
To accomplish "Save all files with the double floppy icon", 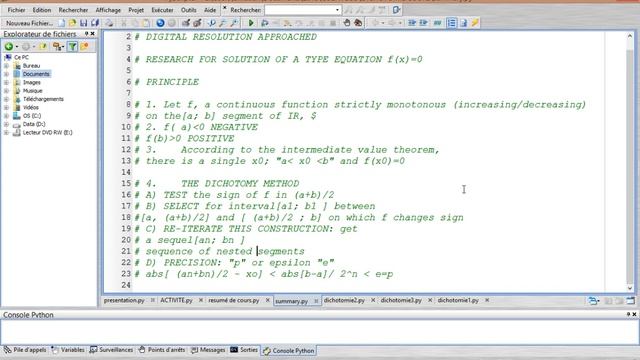I will pos(95,23).
